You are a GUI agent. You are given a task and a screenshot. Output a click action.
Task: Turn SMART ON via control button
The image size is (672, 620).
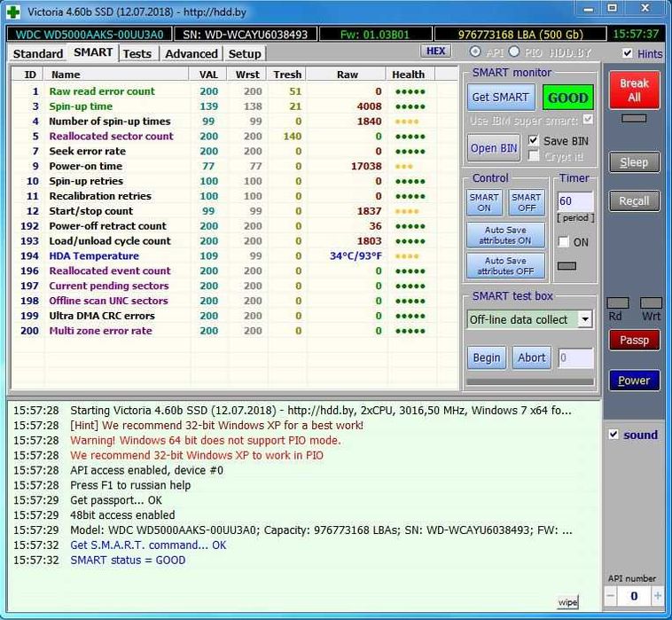tap(484, 202)
